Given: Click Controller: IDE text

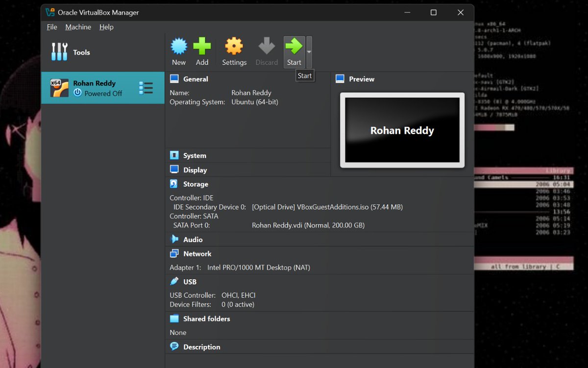Looking at the screenshot, I should pyautogui.click(x=192, y=198).
